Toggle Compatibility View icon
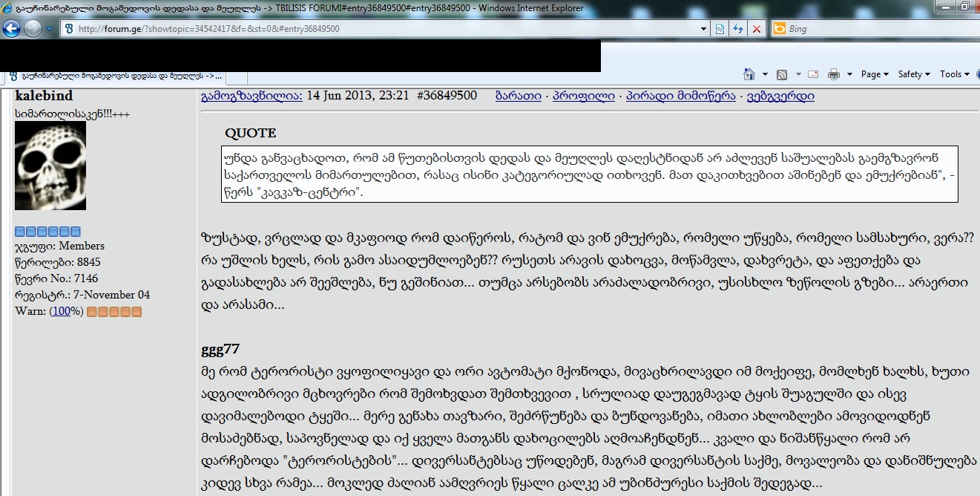 tap(720, 29)
